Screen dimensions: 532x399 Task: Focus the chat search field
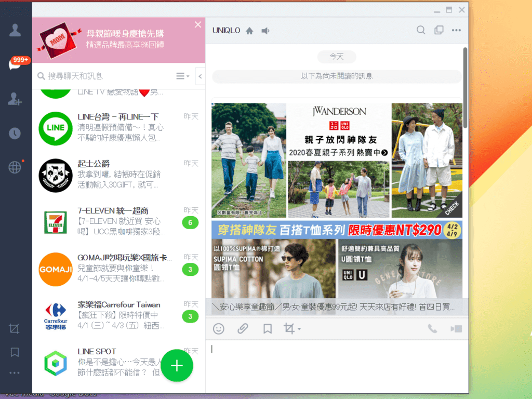point(105,76)
